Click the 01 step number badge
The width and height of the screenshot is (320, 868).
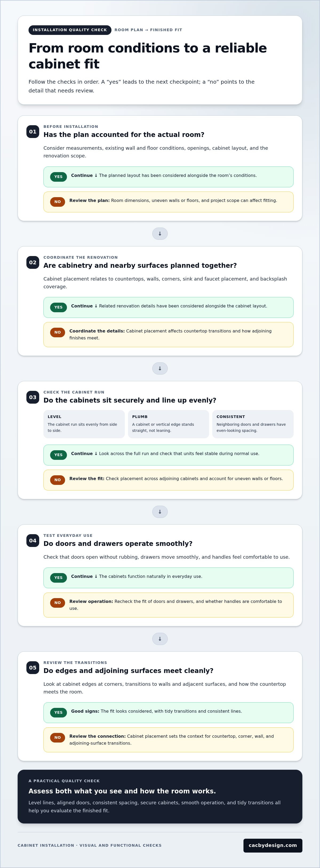click(33, 131)
